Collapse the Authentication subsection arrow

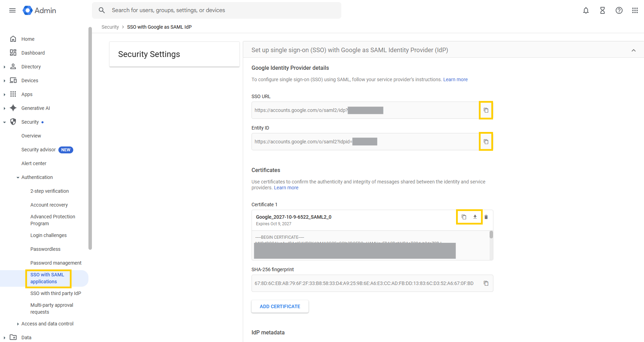point(18,178)
